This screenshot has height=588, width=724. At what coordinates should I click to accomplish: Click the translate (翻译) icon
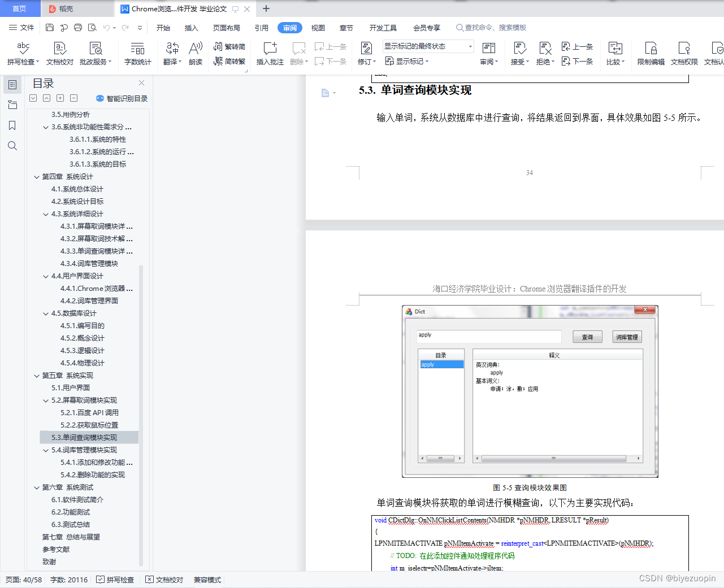(172, 54)
